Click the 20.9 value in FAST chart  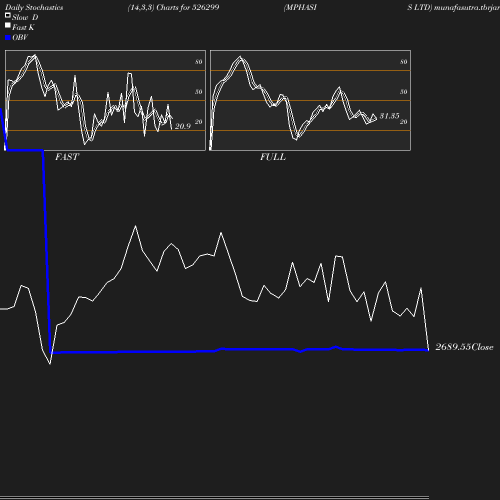[x=183, y=126]
